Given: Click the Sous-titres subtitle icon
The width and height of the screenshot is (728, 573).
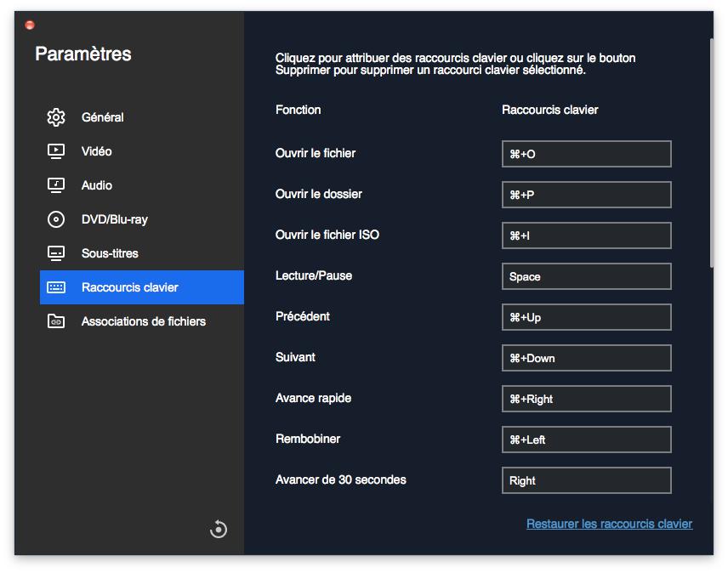Looking at the screenshot, I should (x=56, y=253).
